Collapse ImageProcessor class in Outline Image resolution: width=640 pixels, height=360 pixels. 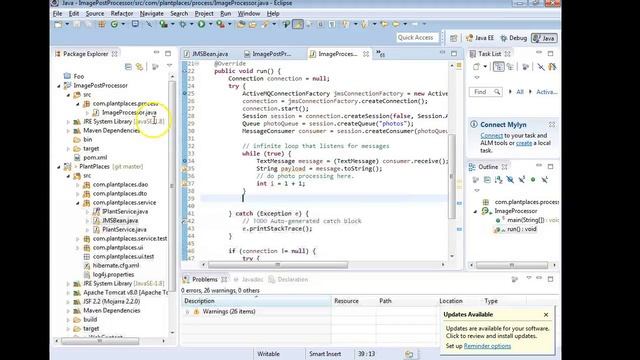pyautogui.click(x=475, y=211)
